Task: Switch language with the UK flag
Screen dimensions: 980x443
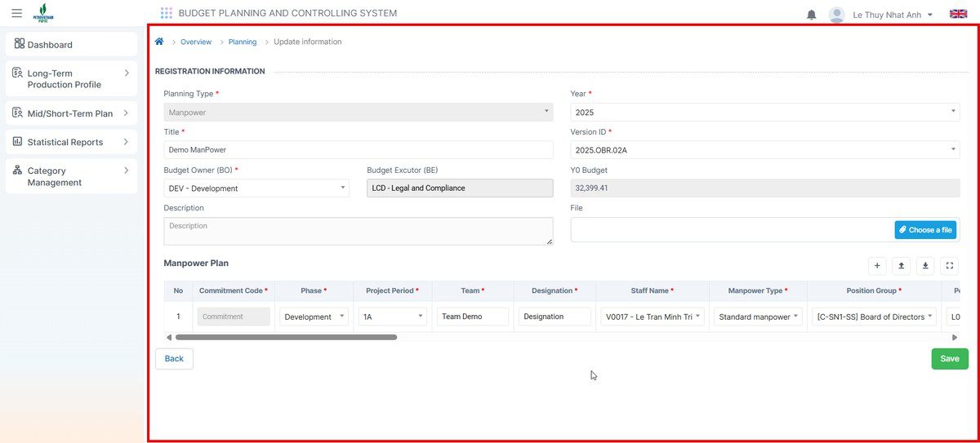Action: point(959,14)
